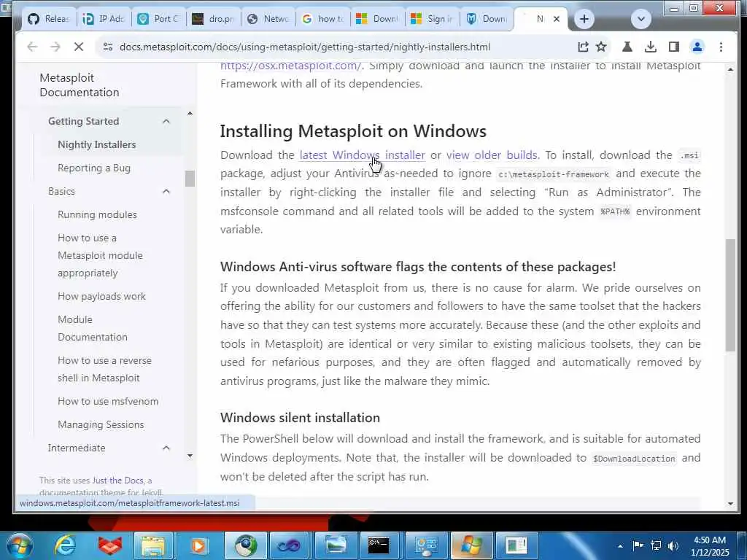Open the How payloads work page
747x560 pixels.
(x=101, y=296)
